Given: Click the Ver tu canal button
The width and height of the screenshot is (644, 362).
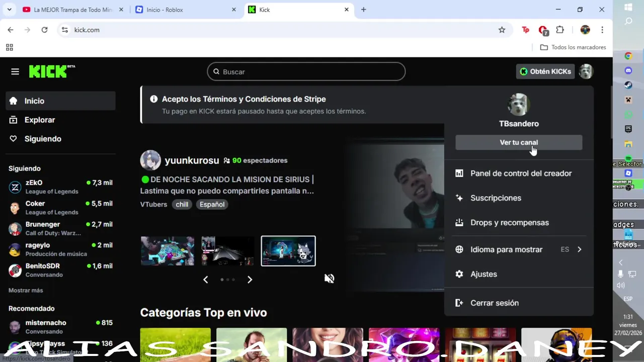Looking at the screenshot, I should [519, 142].
